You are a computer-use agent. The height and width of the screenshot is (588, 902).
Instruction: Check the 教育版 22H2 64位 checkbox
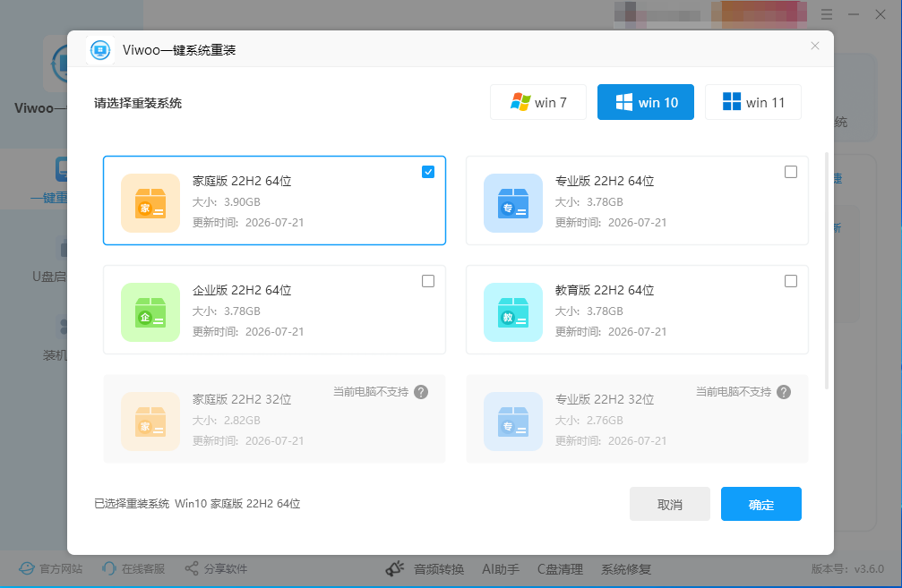tap(791, 281)
